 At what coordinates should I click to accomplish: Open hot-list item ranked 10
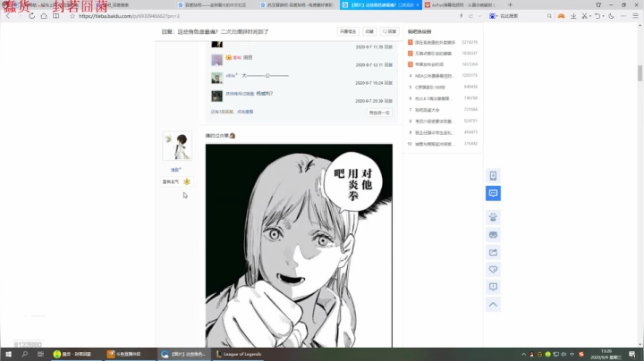pyautogui.click(x=433, y=144)
